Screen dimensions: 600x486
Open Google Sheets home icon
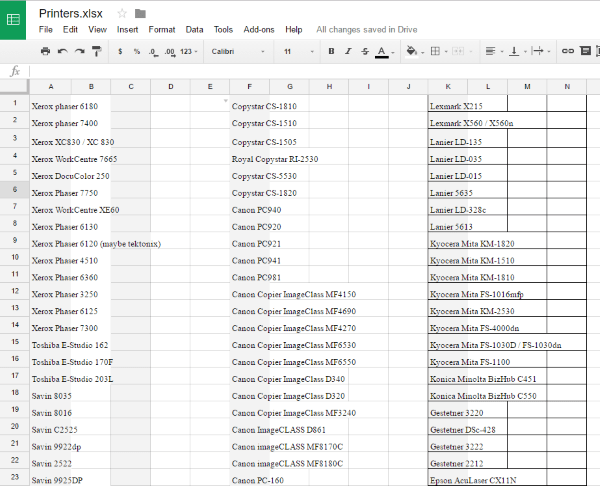point(14,19)
